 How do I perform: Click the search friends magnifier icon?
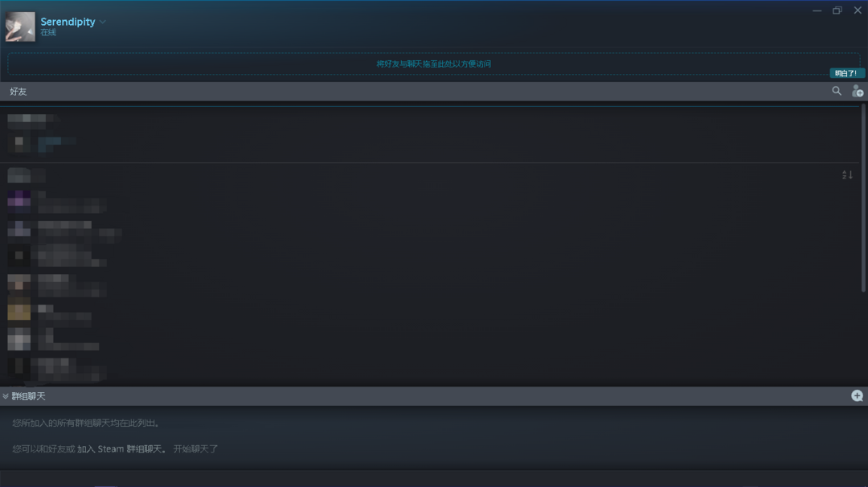tap(837, 91)
